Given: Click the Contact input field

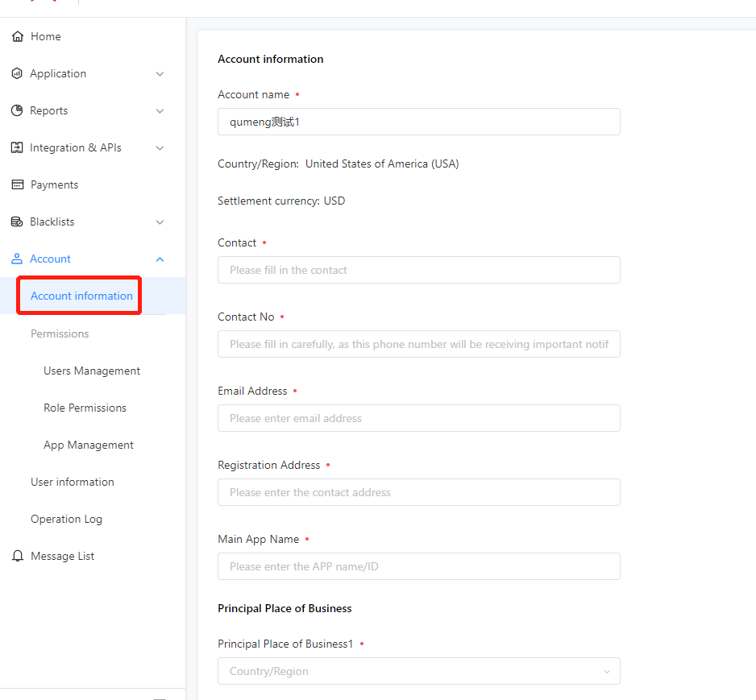Looking at the screenshot, I should 419,270.
